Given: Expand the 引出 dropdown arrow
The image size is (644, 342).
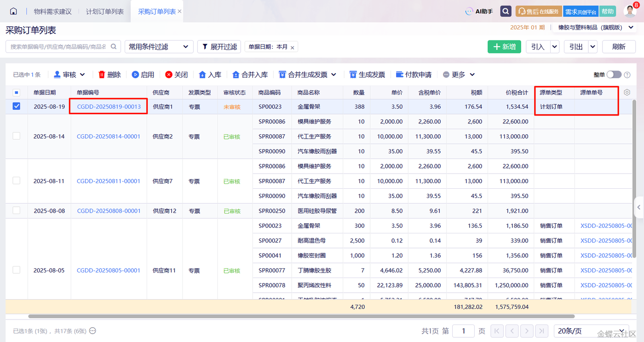Looking at the screenshot, I should [593, 46].
